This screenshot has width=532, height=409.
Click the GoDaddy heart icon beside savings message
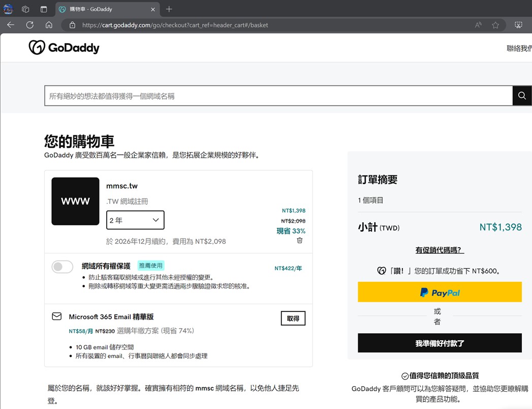point(382,271)
